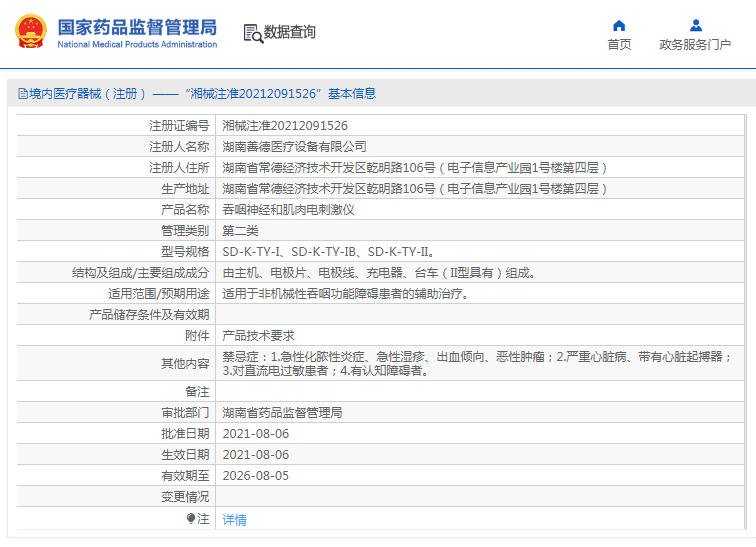Click the 湖南善德医疗设备有限公司 registrant name
Image resolution: width=756 pixels, height=547 pixels.
click(x=294, y=147)
